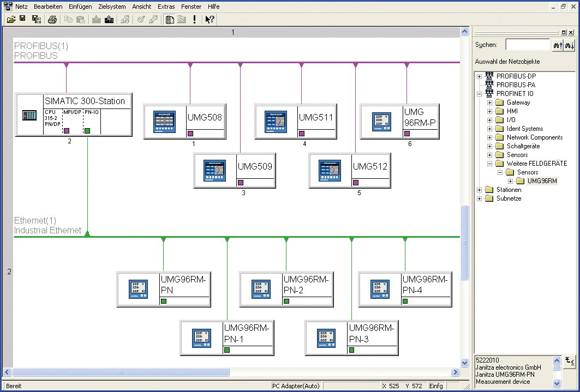Click the search upward binoculars icon

(557, 45)
